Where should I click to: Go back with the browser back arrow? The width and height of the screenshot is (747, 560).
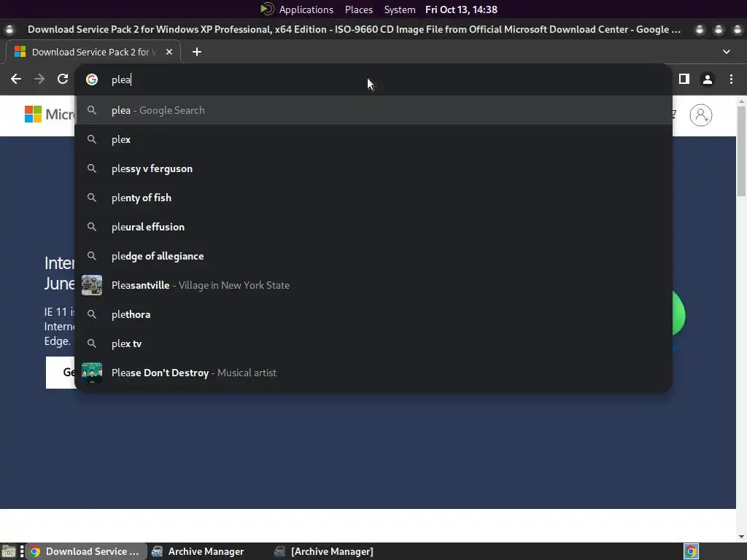(x=16, y=79)
